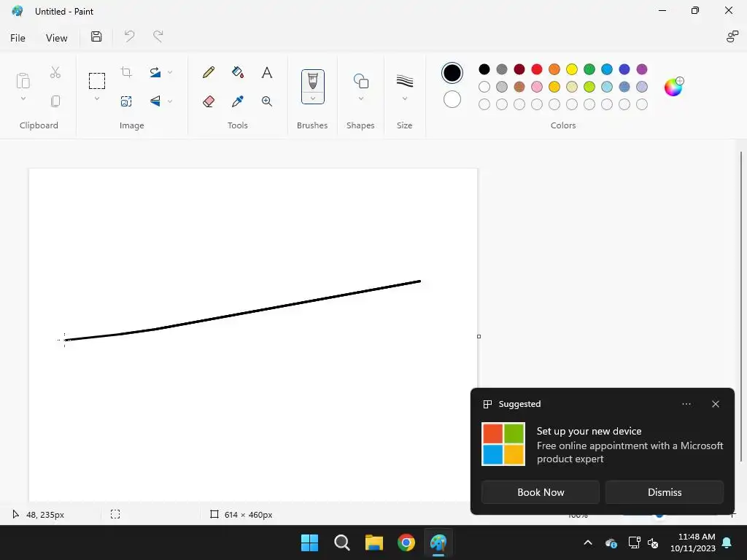747x560 pixels.
Task: Click the Remove background icon
Action: pos(126,101)
